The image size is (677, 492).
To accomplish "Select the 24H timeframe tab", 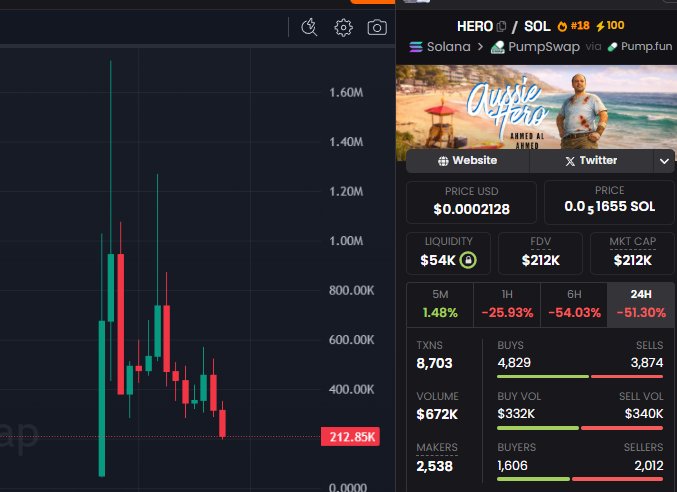I will click(641, 305).
